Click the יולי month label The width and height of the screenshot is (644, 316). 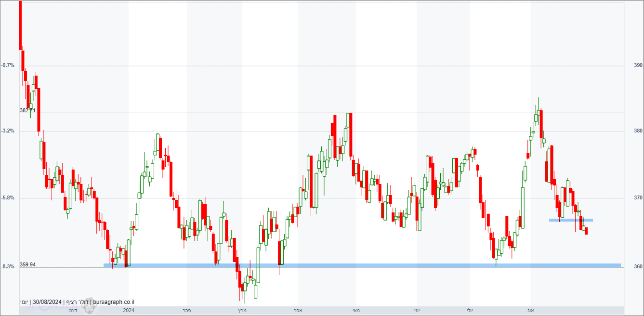(x=470, y=311)
